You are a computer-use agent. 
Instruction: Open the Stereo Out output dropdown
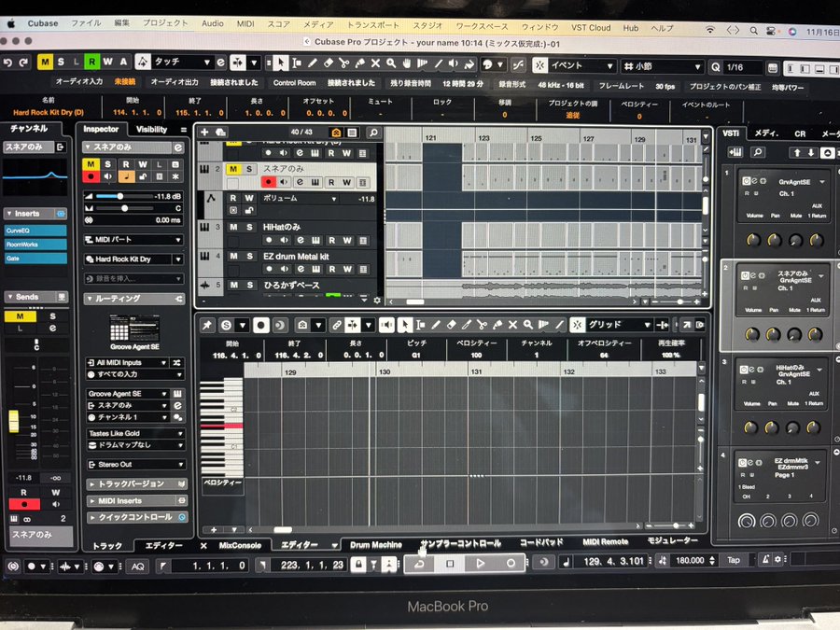(135, 465)
